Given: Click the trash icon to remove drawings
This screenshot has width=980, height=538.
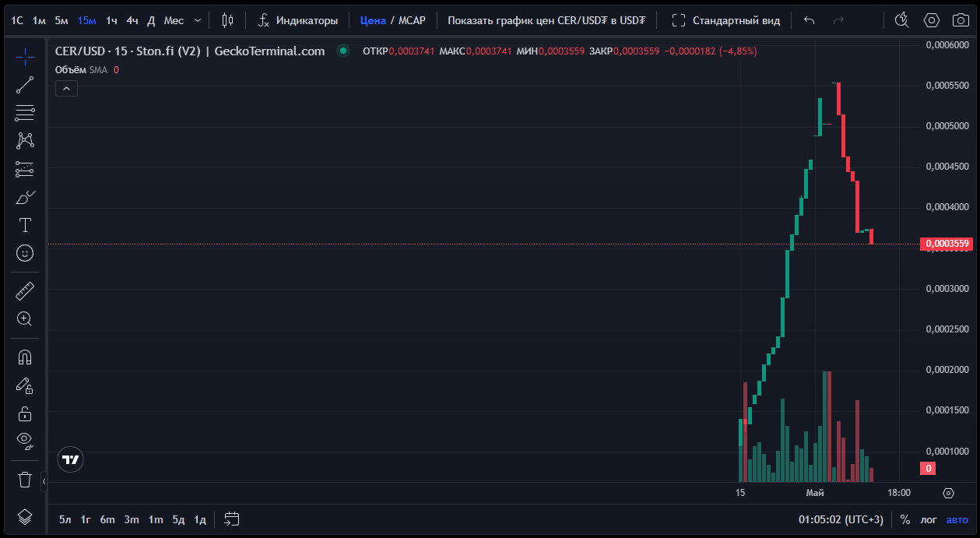Looking at the screenshot, I should (25, 479).
